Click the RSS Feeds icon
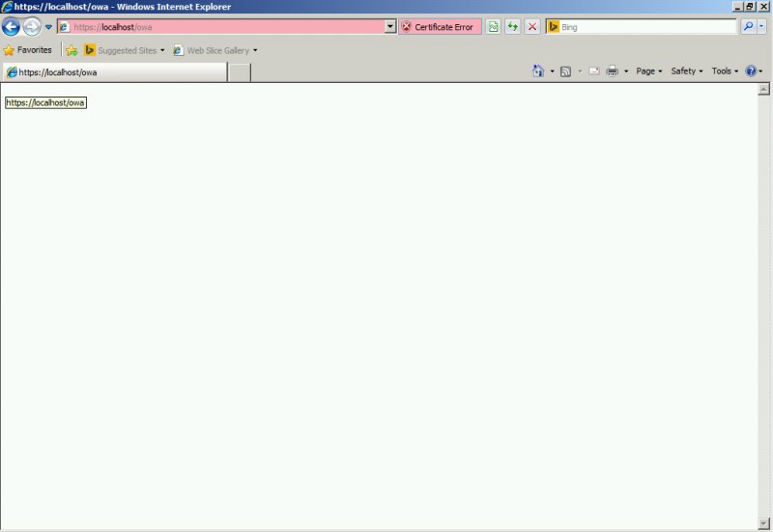This screenshot has width=773, height=532. click(x=566, y=71)
